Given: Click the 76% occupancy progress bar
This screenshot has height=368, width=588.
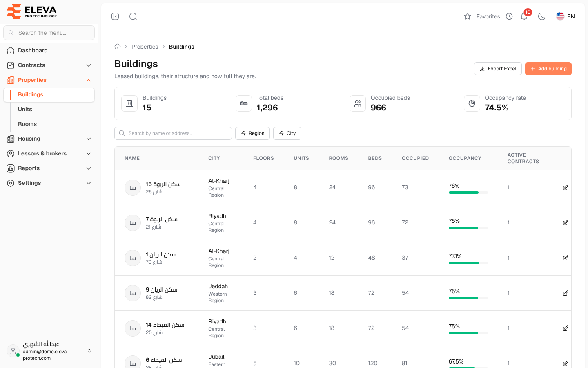Looking at the screenshot, I should point(468,193).
